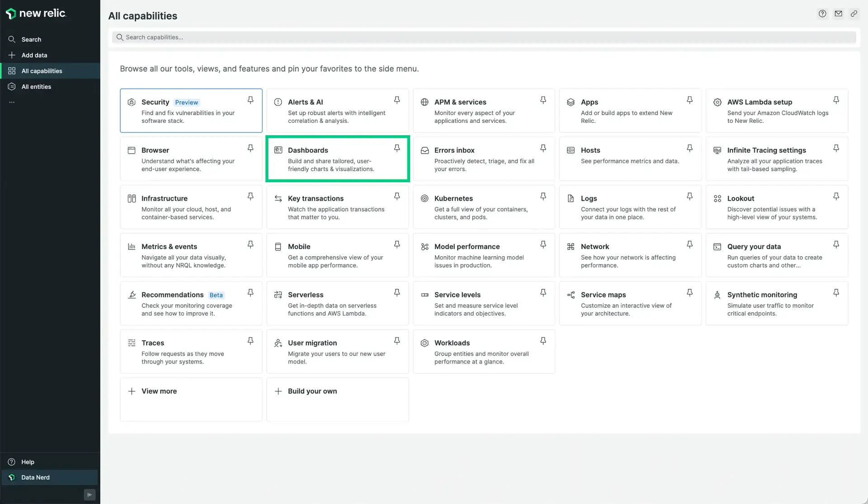This screenshot has height=504, width=868.
Task: Click the New Relic logo
Action: pyautogui.click(x=36, y=14)
